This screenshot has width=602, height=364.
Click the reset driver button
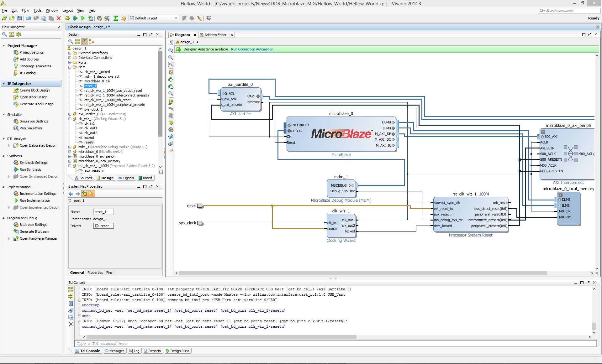(103, 226)
